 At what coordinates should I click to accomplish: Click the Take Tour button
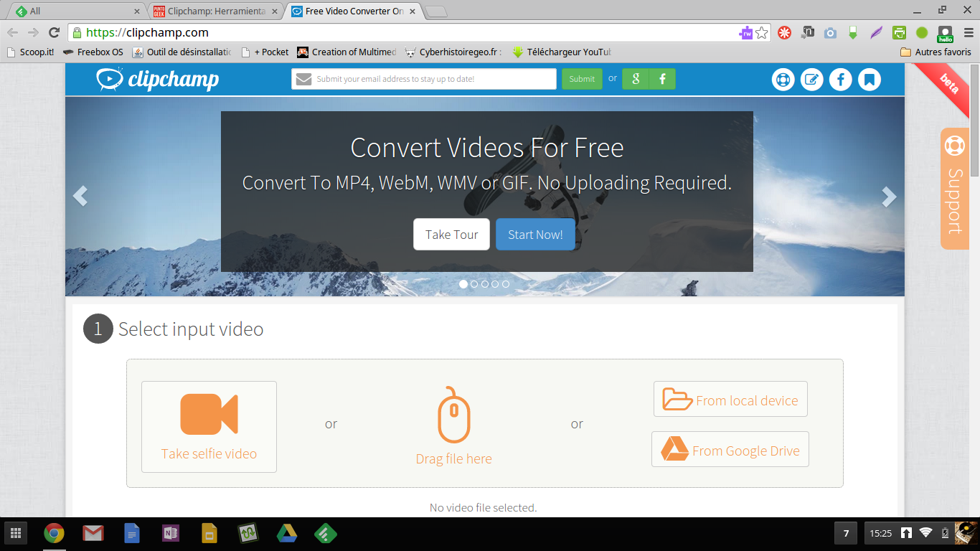[451, 235]
